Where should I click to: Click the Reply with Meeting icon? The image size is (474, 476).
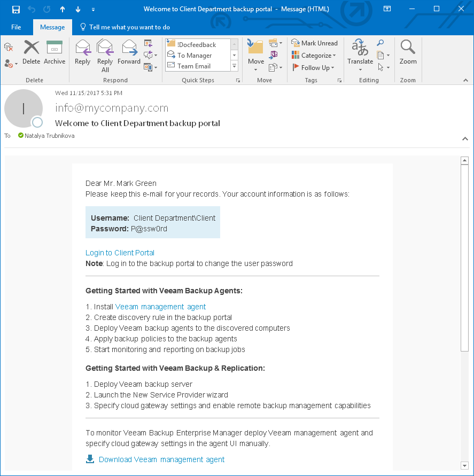(148, 43)
